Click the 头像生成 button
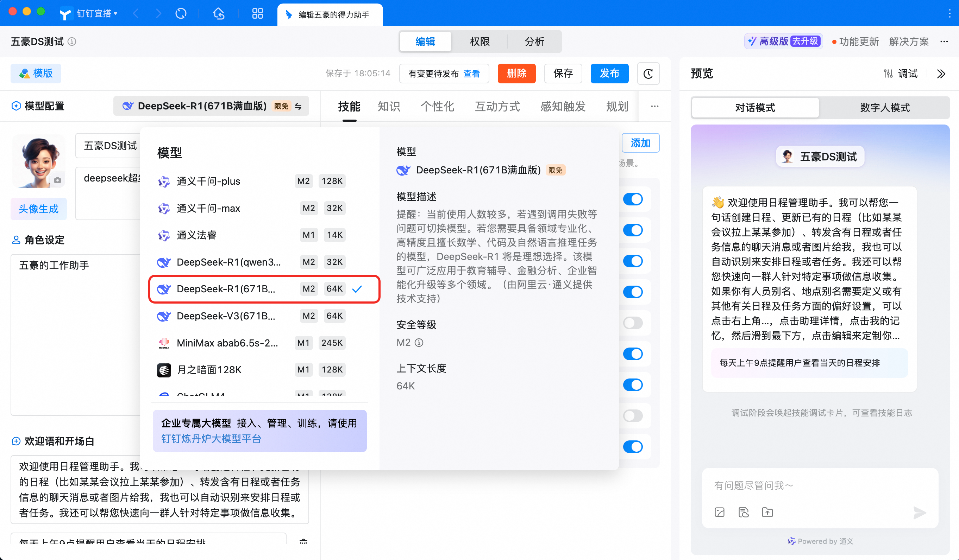This screenshot has width=959, height=560. pos(38,209)
